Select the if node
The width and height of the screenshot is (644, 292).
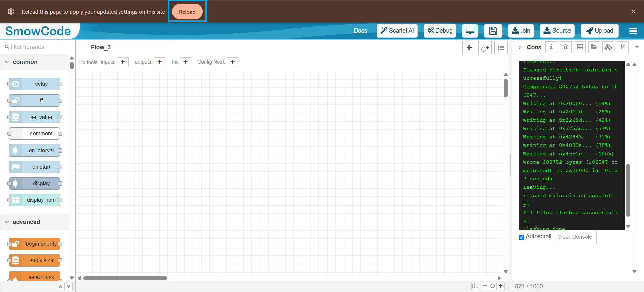pos(35,100)
